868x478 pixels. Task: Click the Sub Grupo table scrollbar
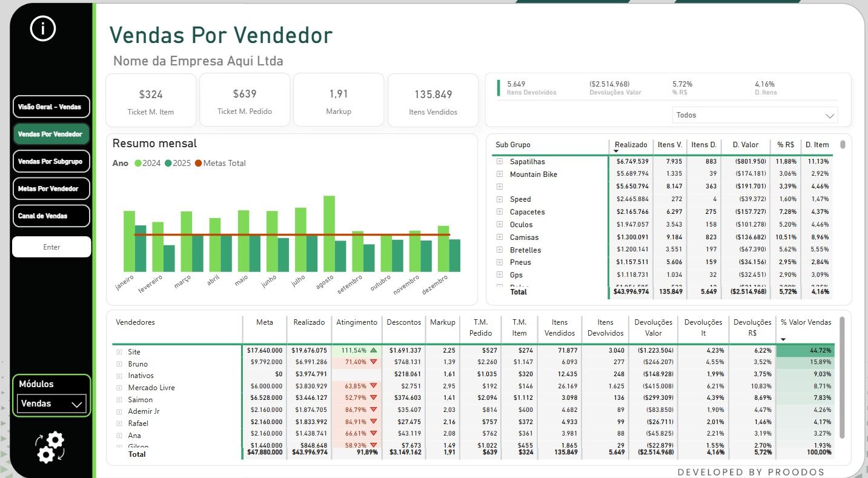pyautogui.click(x=843, y=145)
